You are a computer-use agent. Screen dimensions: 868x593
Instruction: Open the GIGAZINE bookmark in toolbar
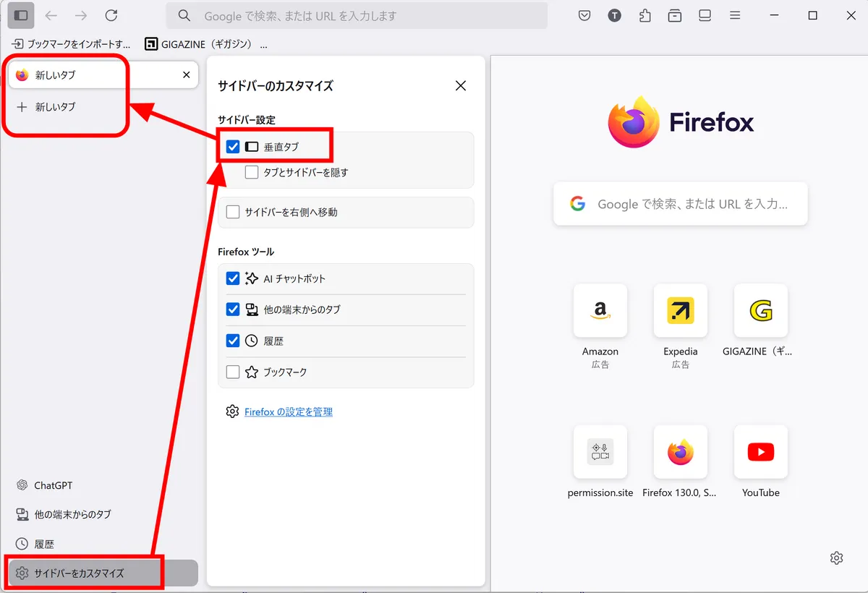[198, 44]
